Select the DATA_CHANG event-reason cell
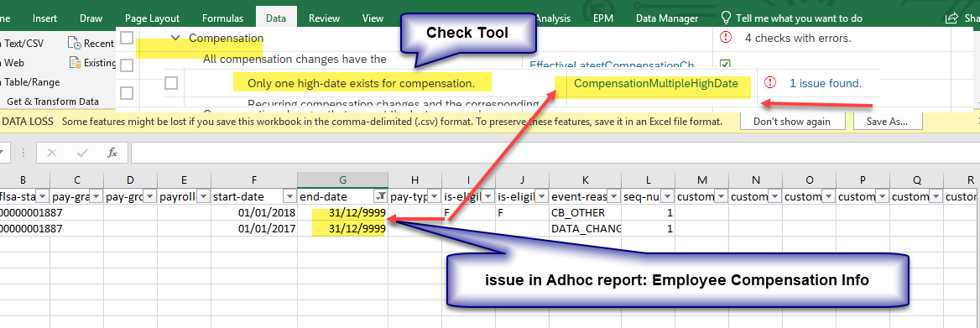 tap(586, 229)
